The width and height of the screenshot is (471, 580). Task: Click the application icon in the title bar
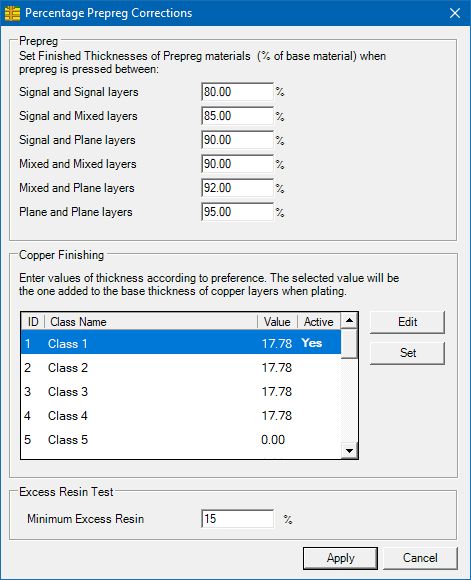12,13
